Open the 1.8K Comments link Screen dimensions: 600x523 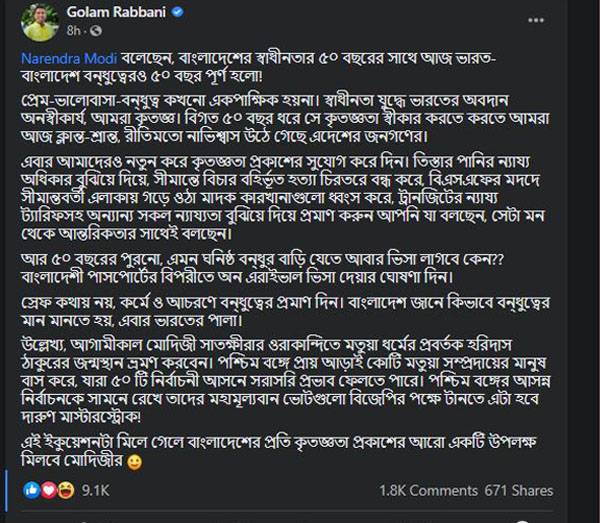click(428, 490)
